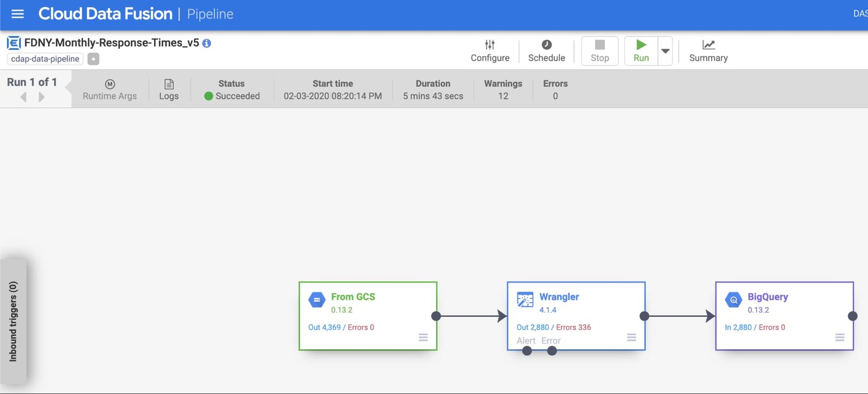Click the duration 5 mins 43 secs
Viewport: 868px width, 394px height.
pyautogui.click(x=433, y=96)
